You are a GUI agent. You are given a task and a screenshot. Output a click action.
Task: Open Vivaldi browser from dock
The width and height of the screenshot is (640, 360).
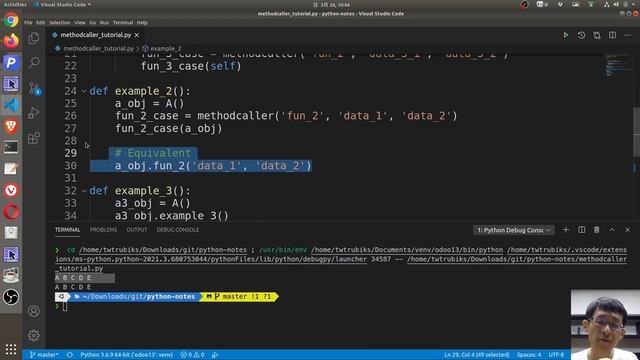[11, 191]
